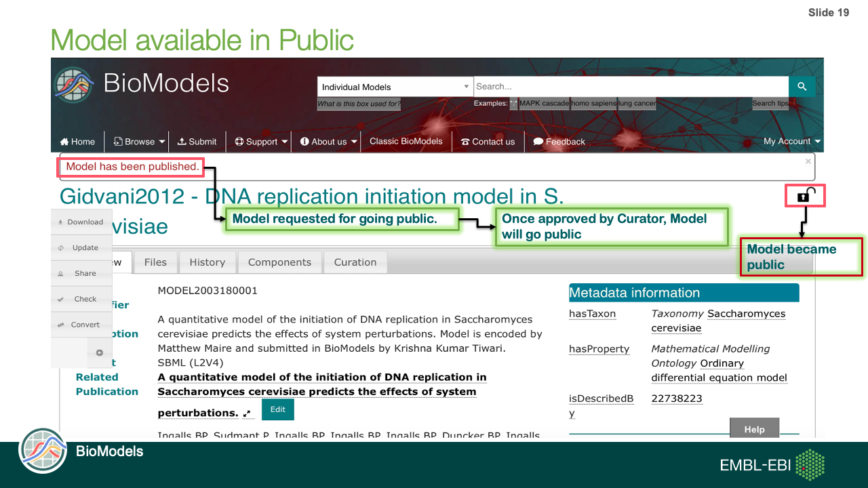This screenshot has height=488, width=868.
Task: Click inside the Search input field
Action: 629,87
